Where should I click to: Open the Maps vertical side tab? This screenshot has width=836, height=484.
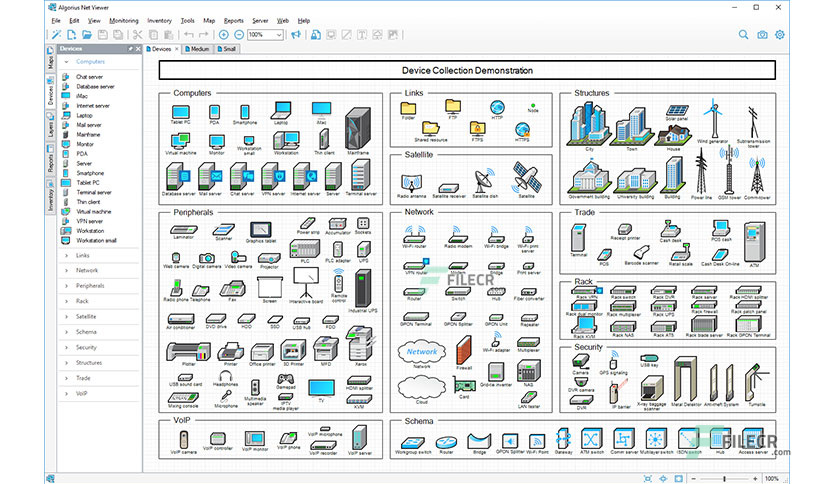50,58
